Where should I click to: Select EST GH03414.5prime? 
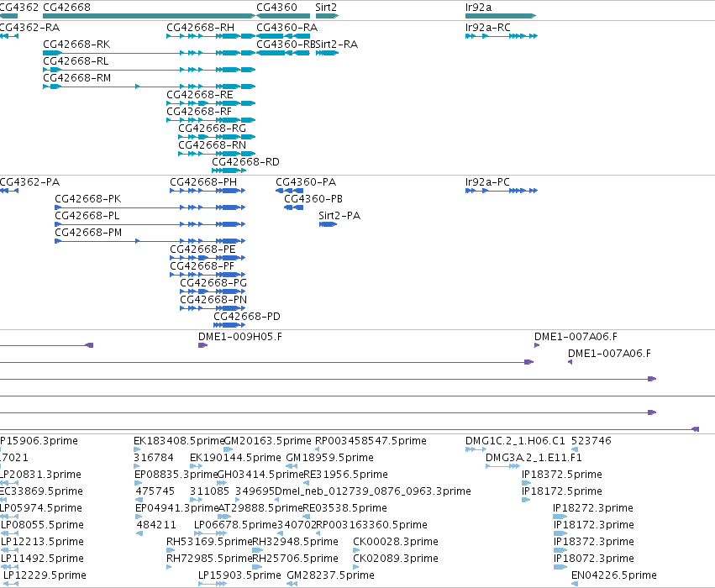(x=260, y=475)
